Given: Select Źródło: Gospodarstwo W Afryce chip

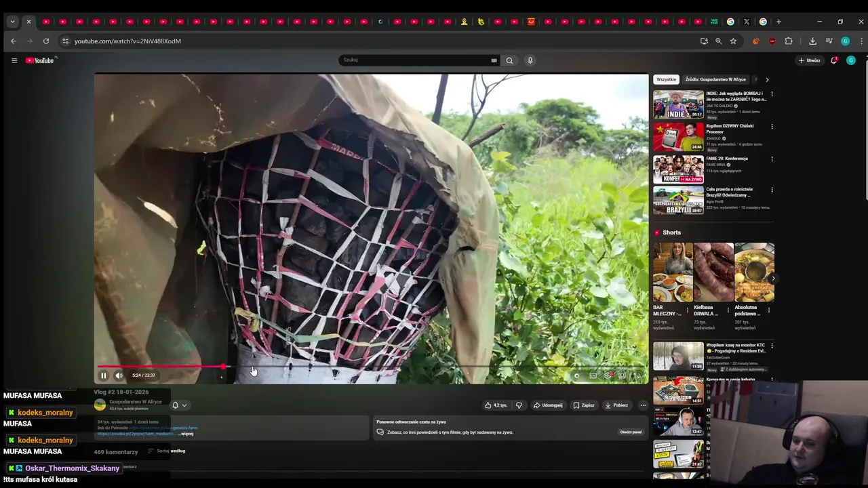Looking at the screenshot, I should point(715,79).
